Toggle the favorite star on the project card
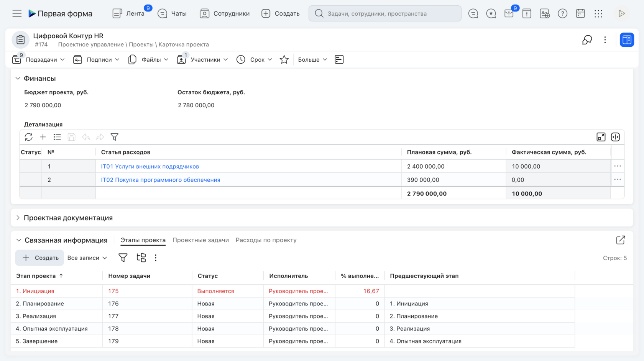 [x=284, y=59]
